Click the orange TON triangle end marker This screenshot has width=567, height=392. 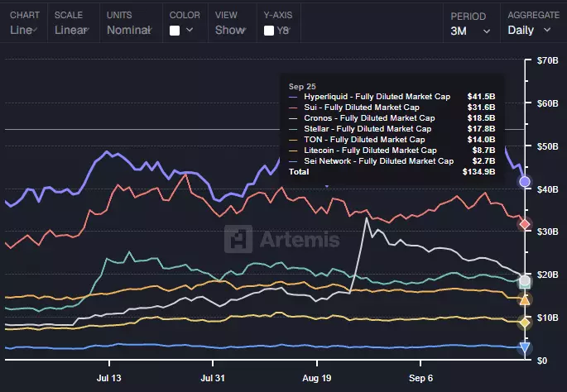pos(524,300)
